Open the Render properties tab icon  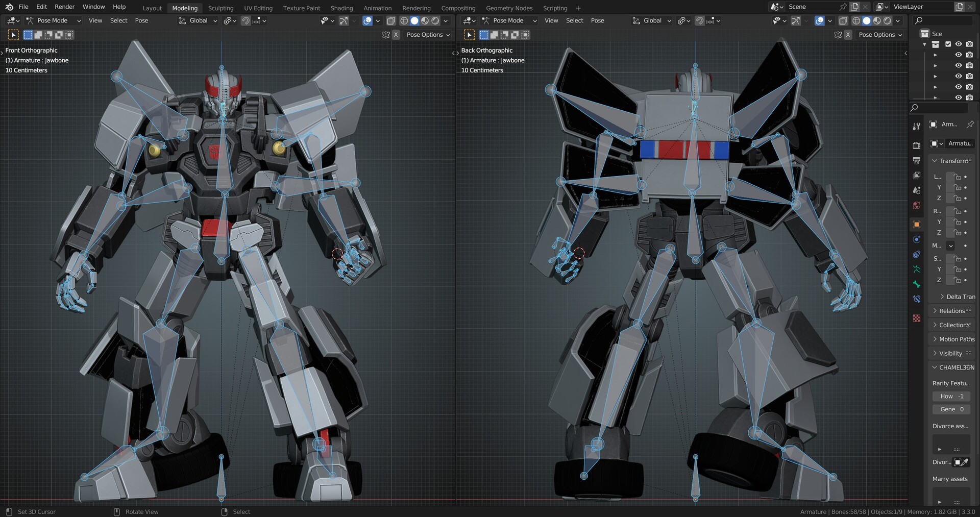(917, 145)
